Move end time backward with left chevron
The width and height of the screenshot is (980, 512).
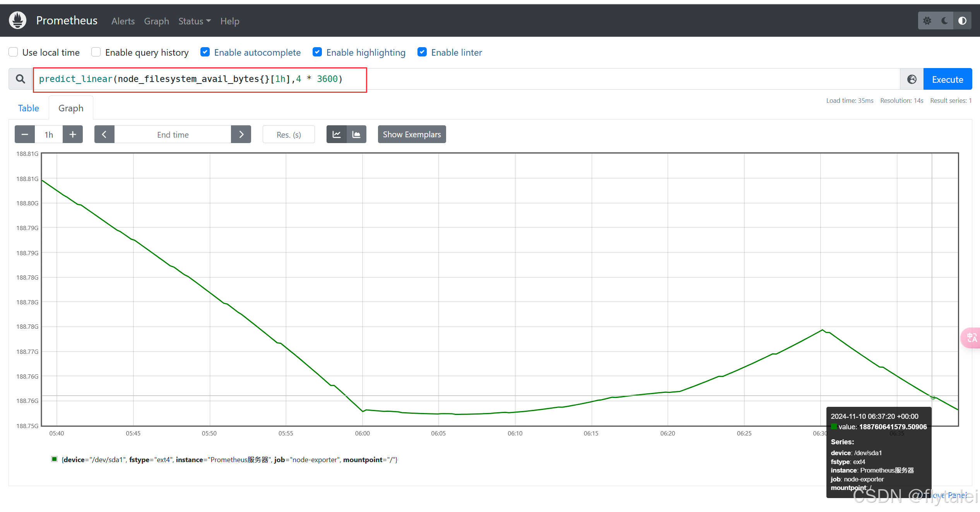tap(104, 135)
